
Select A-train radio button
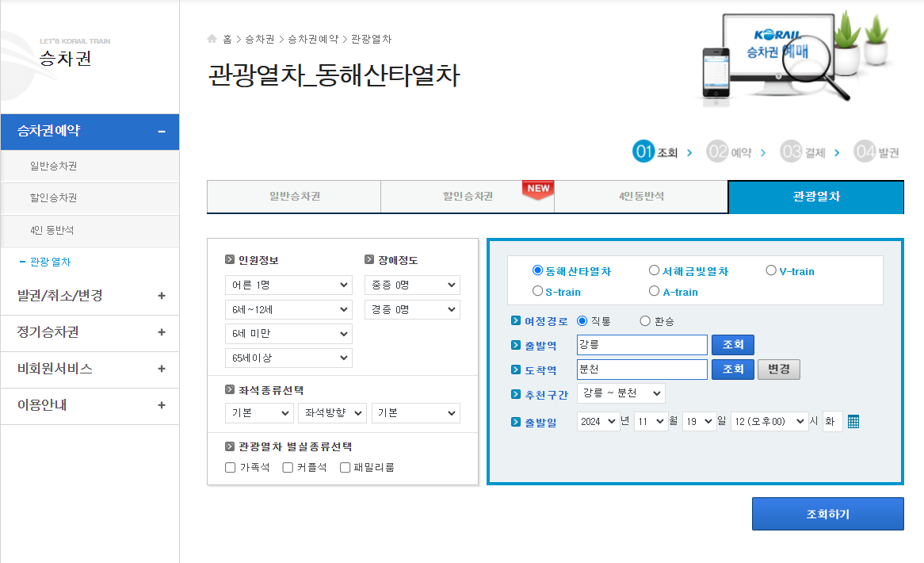(654, 291)
